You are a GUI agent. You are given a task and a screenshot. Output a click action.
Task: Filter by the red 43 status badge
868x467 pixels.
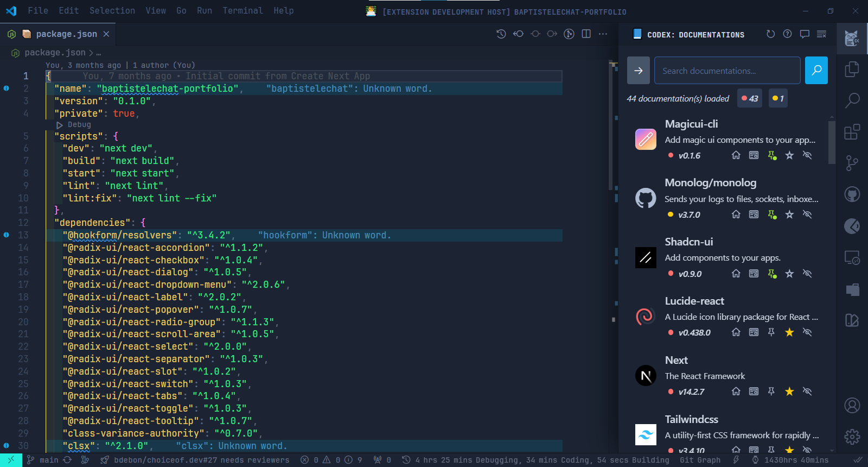[x=750, y=98]
